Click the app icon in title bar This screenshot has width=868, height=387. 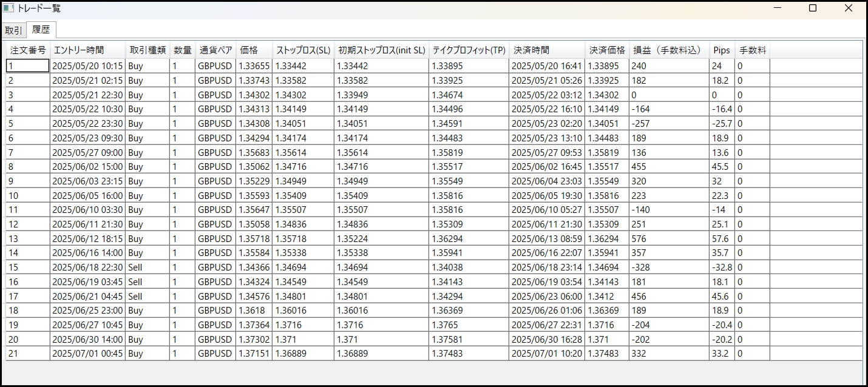coord(8,8)
